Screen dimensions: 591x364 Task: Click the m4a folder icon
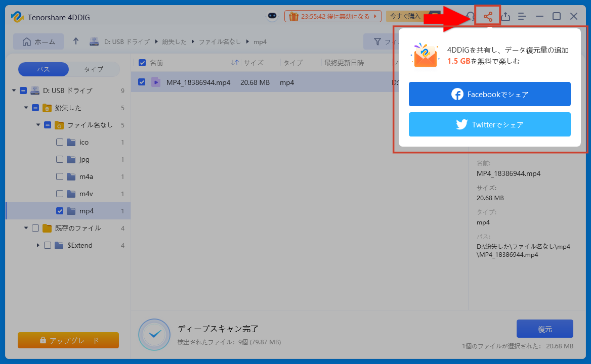point(71,176)
